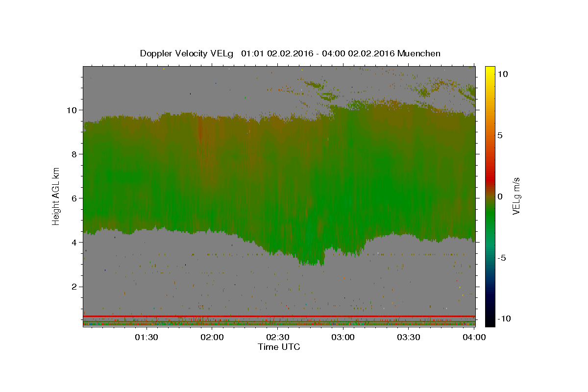Screen dimensions: 588x392
Task: Click the Time UTC axis title
Action: click(x=279, y=347)
